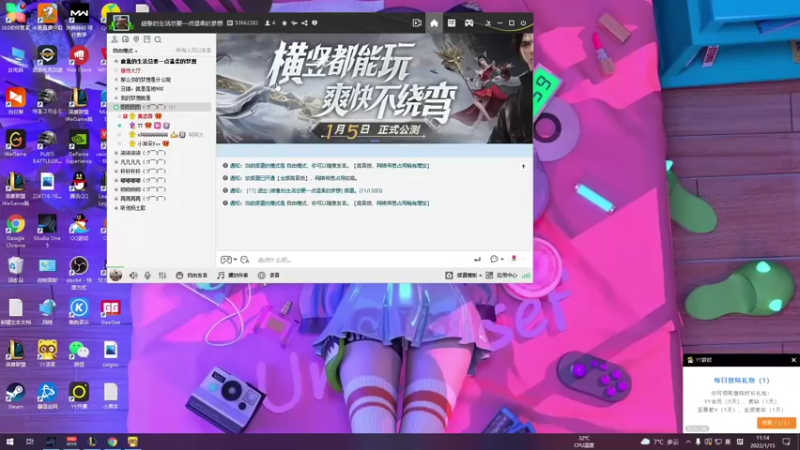The height and width of the screenshot is (450, 800).
Task: Click scroll-to-top arrow in chat area
Action: (523, 167)
